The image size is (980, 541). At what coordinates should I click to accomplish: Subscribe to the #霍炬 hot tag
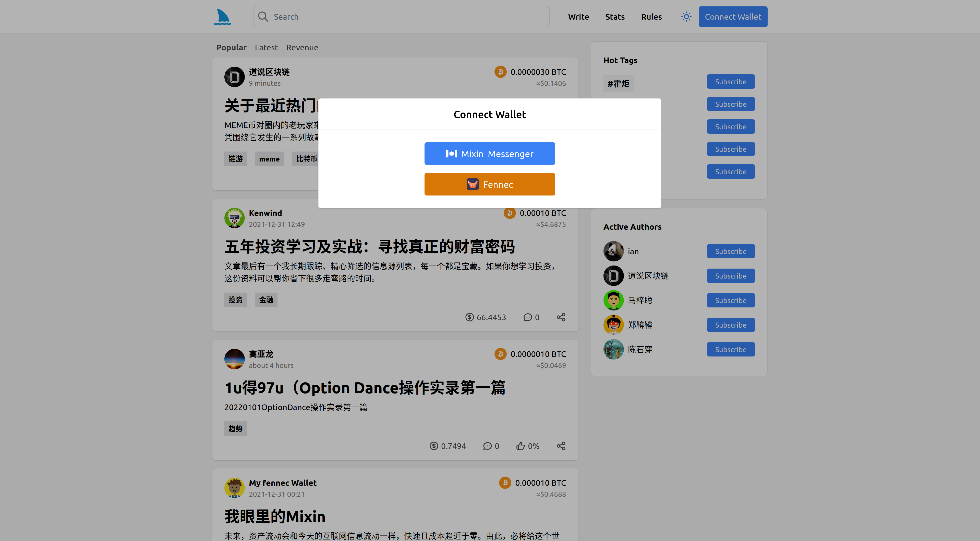[730, 82]
